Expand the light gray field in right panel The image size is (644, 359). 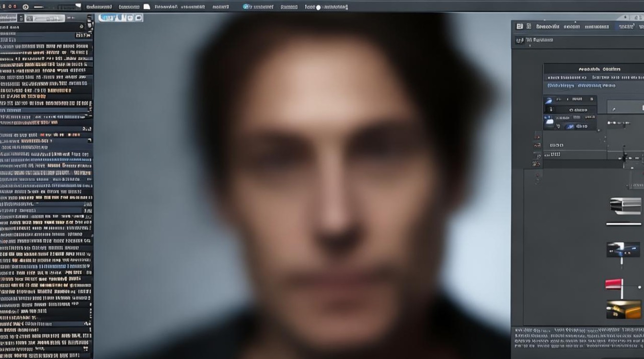(625, 107)
